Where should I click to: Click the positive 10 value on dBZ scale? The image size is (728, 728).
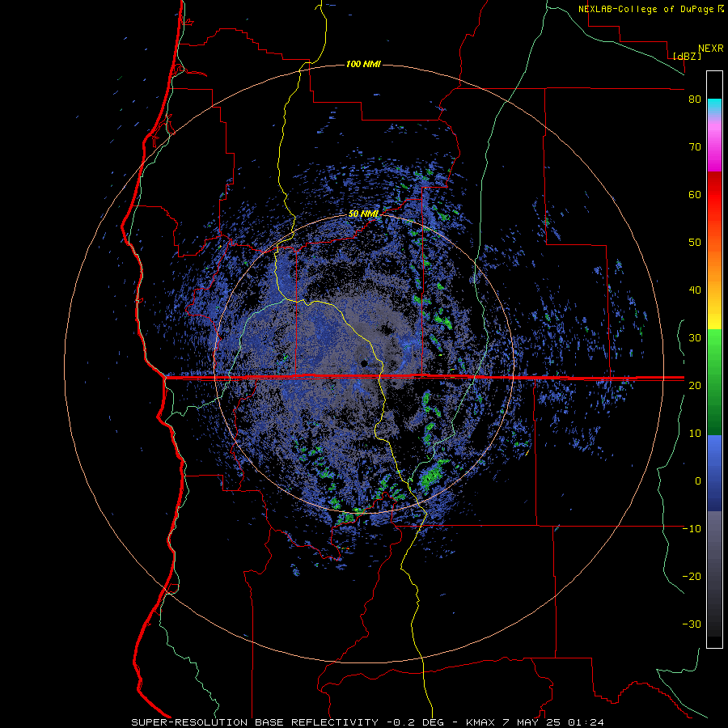[x=695, y=434]
